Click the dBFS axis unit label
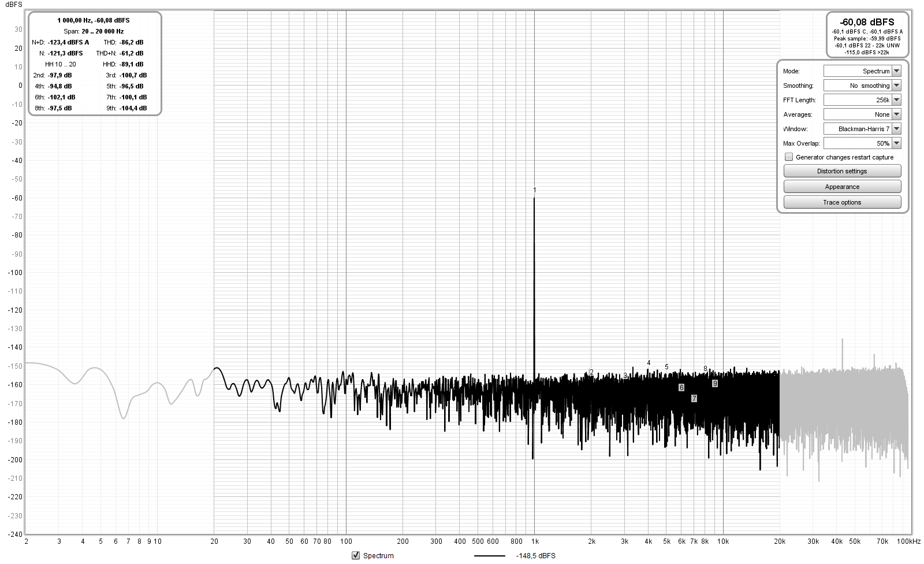 pos(14,5)
